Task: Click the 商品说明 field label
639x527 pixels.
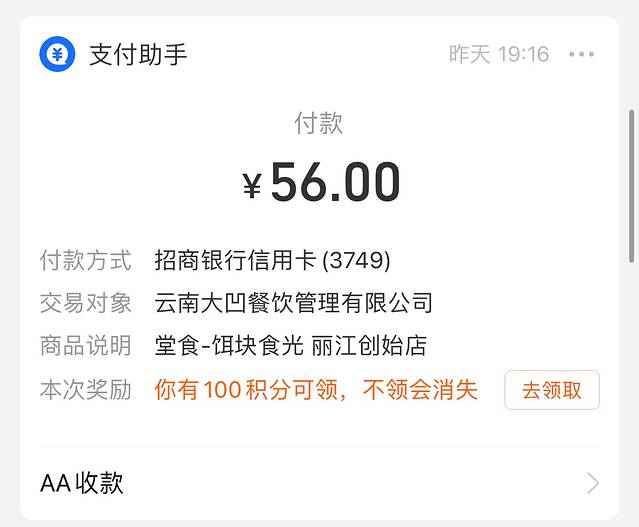Action: [x=85, y=346]
